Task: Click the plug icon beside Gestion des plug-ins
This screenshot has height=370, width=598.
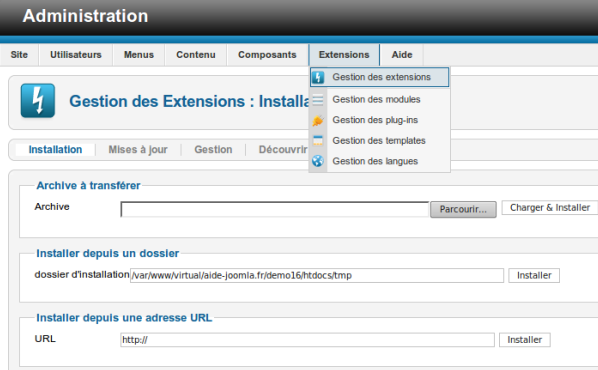Action: pos(318,121)
